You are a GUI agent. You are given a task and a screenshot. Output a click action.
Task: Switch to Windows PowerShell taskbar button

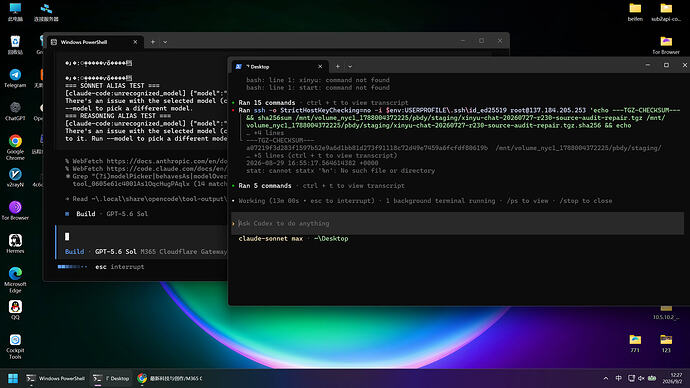[56, 378]
